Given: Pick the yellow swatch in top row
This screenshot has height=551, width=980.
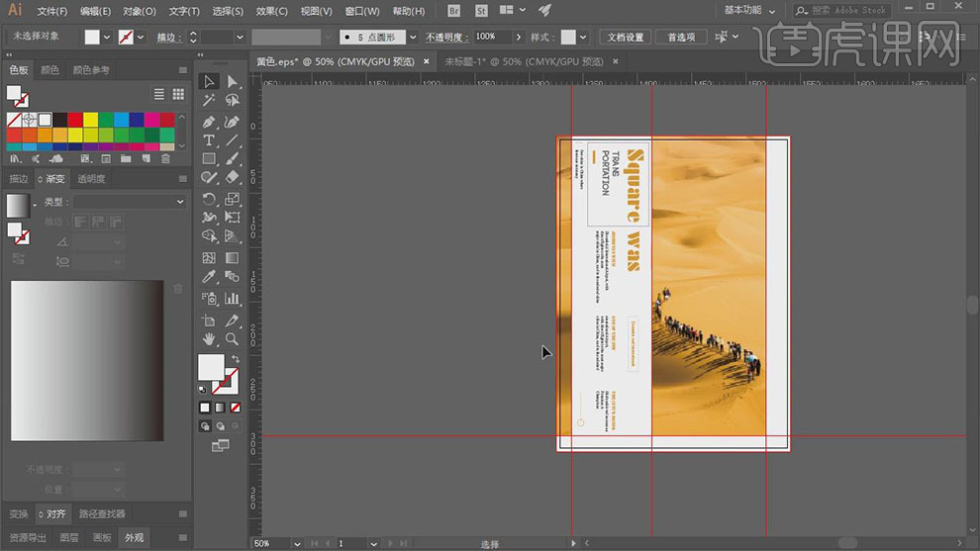Looking at the screenshot, I should (90, 120).
